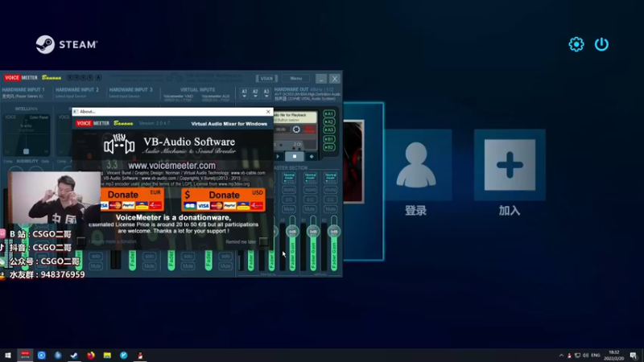This screenshot has width=644, height=362.
Task: Open the VBAN panel
Action: pos(266,78)
